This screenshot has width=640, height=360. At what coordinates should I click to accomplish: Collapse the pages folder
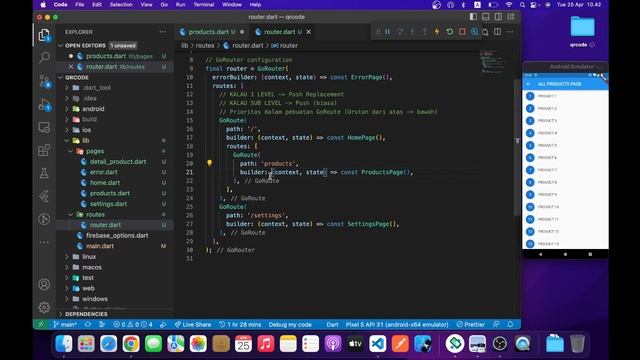[115, 151]
